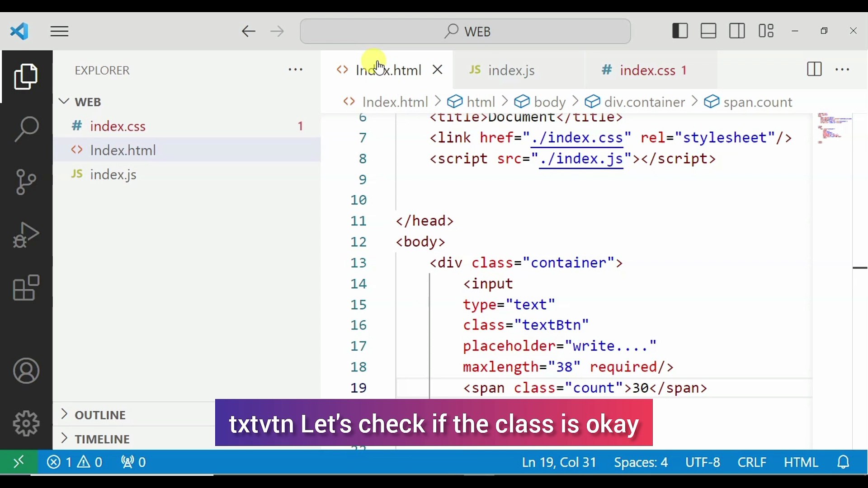The image size is (868, 488).
Task: Toggle the primary side bar
Action: [x=680, y=31]
